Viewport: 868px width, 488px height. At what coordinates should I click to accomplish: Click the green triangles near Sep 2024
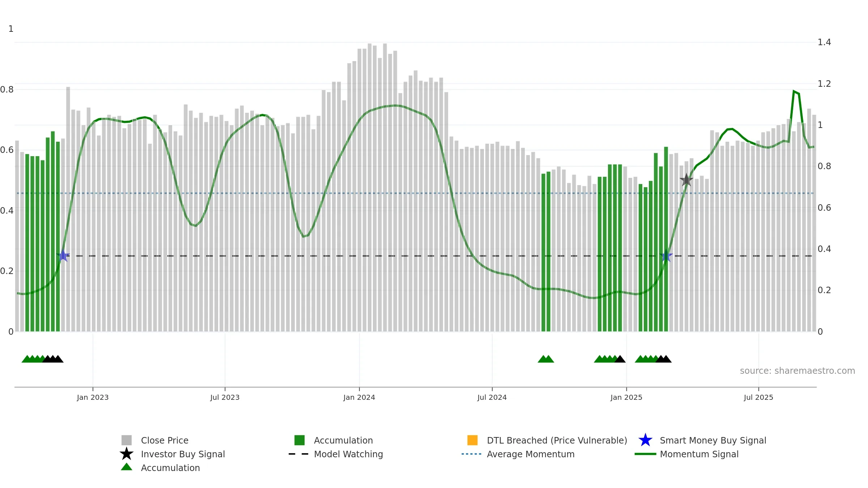[546, 359]
